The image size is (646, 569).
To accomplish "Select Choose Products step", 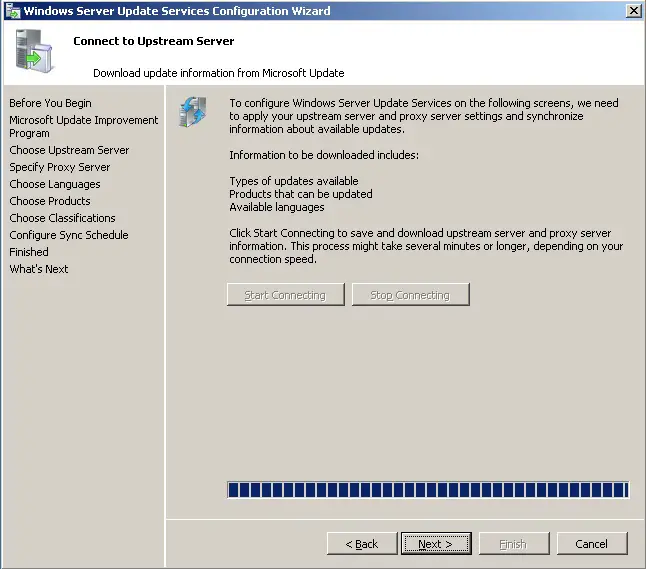I will pos(50,201).
